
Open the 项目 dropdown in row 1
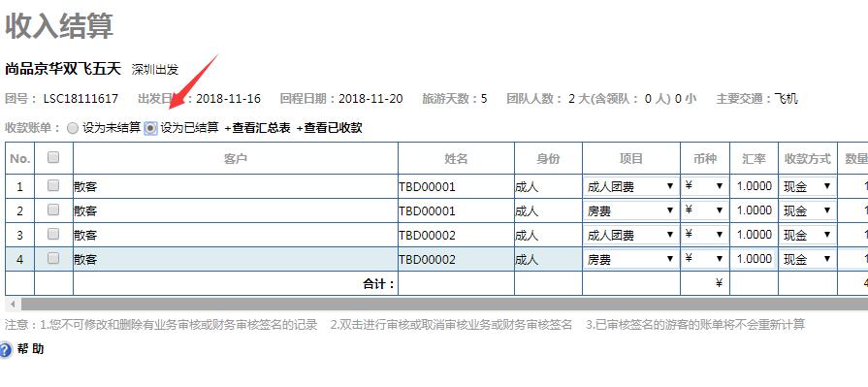pyautogui.click(x=630, y=186)
